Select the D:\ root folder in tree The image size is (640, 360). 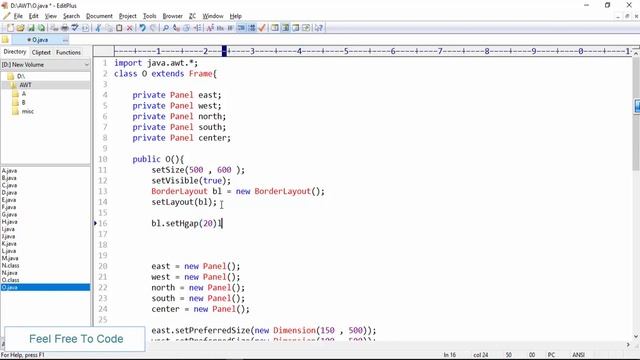tap(21, 76)
